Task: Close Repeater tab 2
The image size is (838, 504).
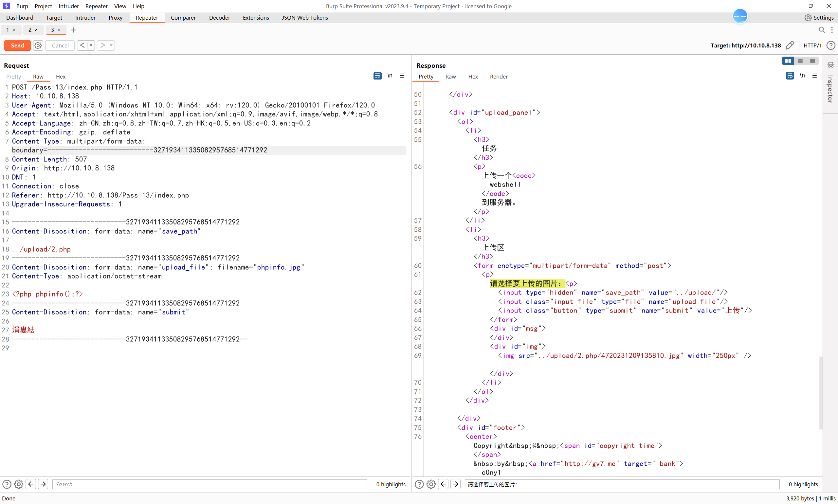Action: [x=36, y=30]
